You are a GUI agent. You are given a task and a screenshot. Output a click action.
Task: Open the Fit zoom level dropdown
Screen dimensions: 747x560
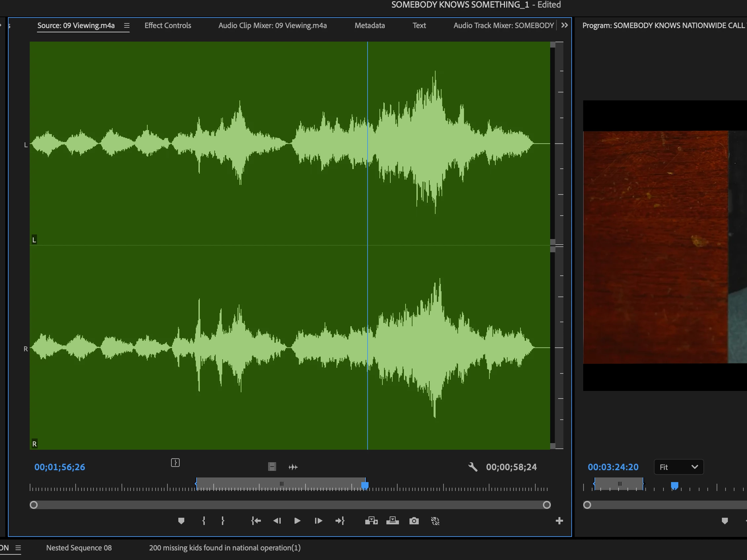click(x=678, y=467)
